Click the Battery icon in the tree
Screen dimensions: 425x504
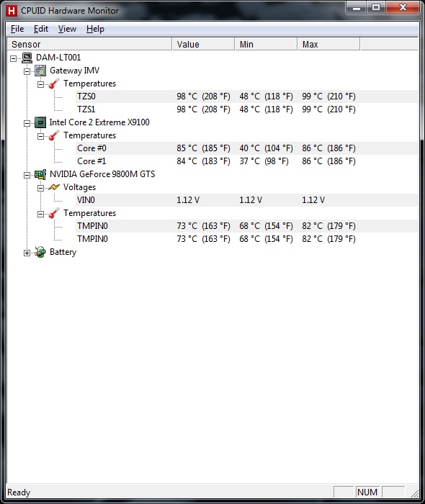point(40,252)
